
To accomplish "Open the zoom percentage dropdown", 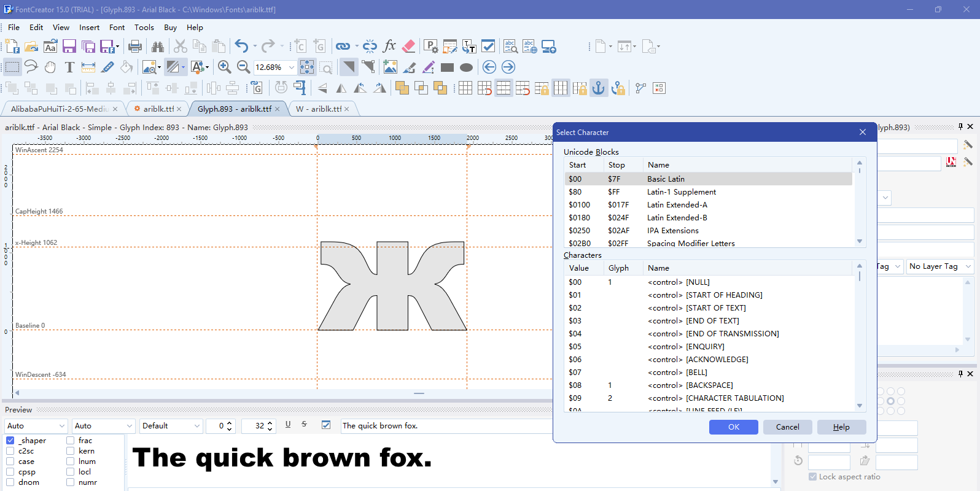I will tap(292, 68).
